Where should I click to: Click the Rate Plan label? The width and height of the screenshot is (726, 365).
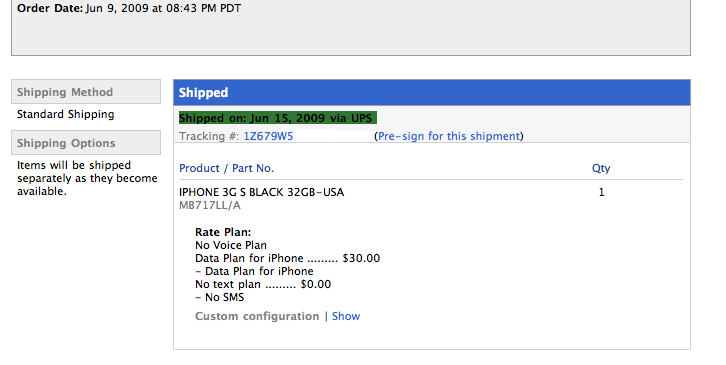(x=223, y=232)
